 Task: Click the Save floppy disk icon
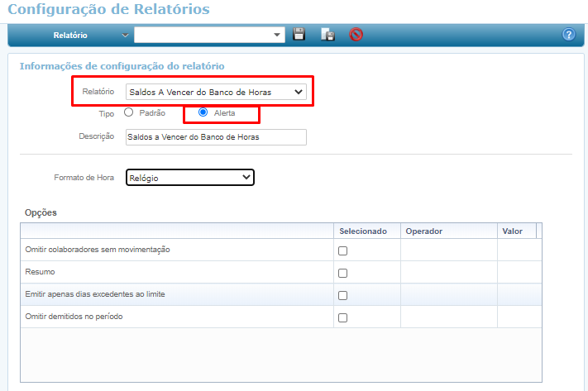click(x=299, y=35)
